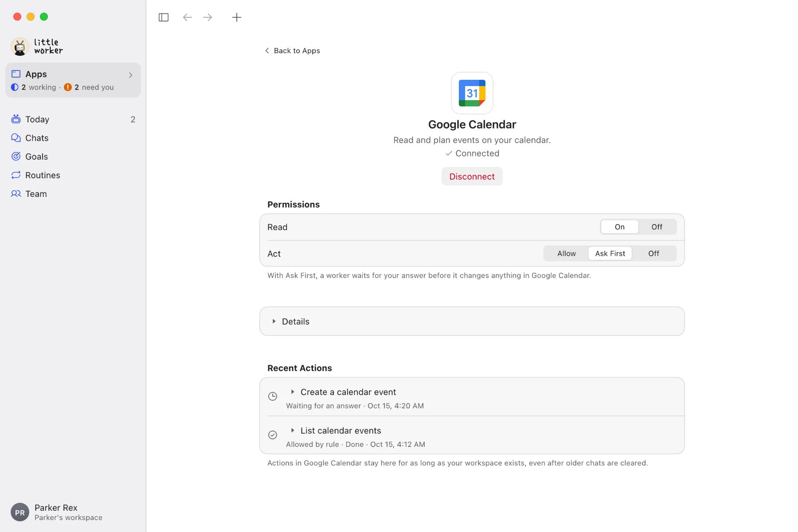Expand the Create a calendar event action
The image size is (798, 532).
293,392
